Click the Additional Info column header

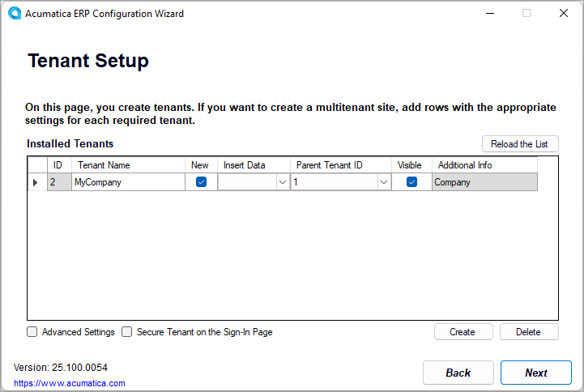[x=484, y=165]
